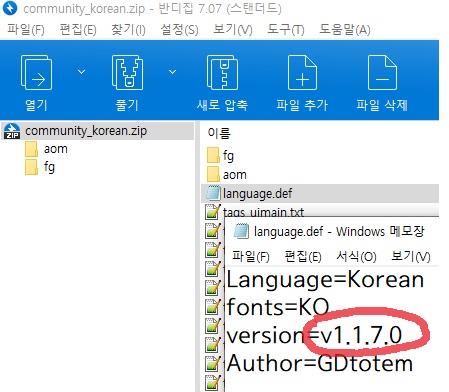Open the 편집(E) menu in Bandizip
This screenshot has width=449, height=392.
[x=78, y=30]
